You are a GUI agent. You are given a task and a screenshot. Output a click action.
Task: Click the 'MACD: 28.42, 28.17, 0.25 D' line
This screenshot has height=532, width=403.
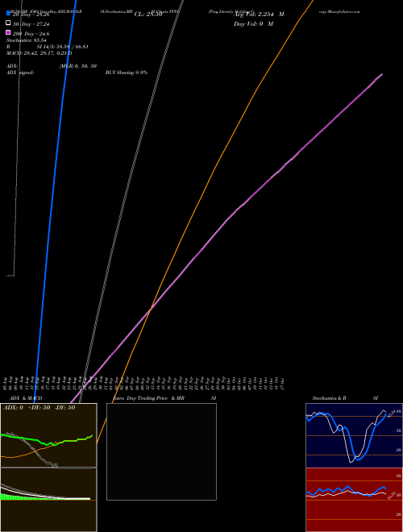pyautogui.click(x=39, y=53)
